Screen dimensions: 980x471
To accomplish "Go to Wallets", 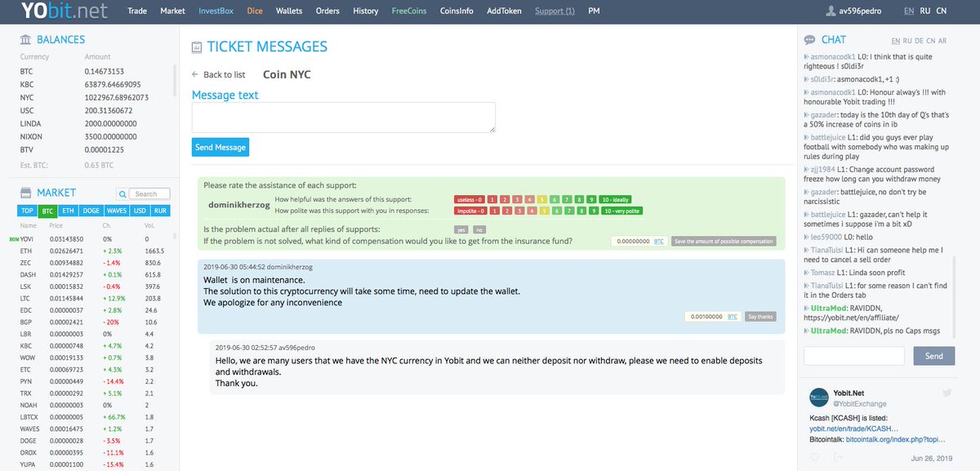I will (x=289, y=11).
